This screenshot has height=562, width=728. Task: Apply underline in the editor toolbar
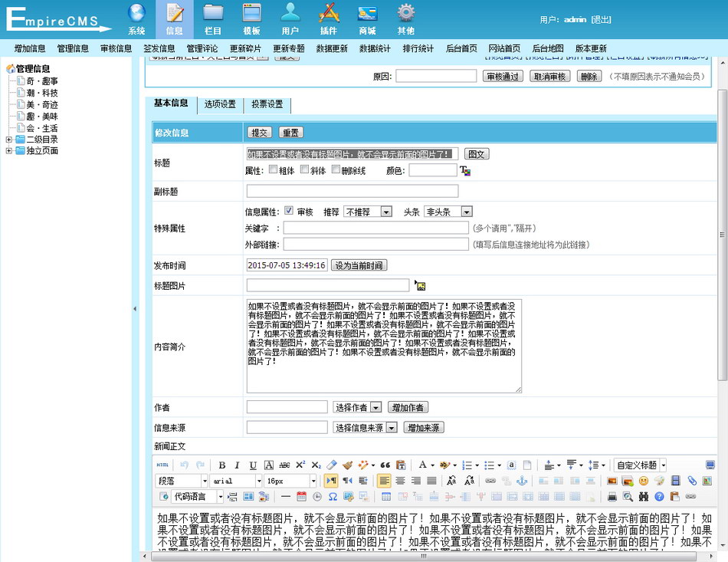click(x=253, y=465)
